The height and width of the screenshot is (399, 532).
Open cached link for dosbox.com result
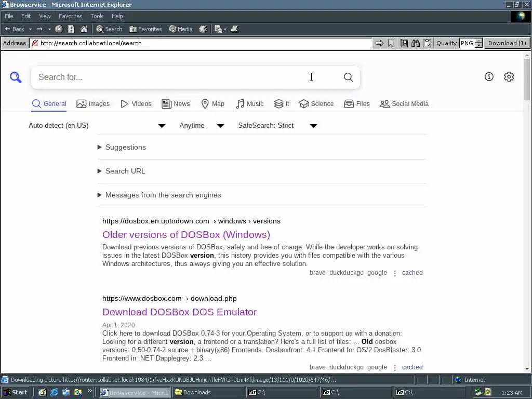pos(412,367)
